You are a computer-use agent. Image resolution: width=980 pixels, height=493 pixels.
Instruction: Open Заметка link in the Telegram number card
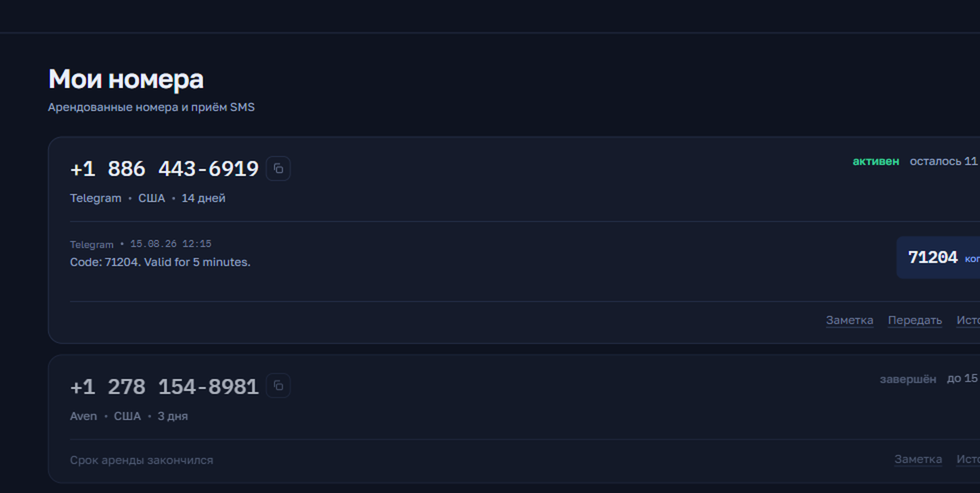[x=849, y=320]
